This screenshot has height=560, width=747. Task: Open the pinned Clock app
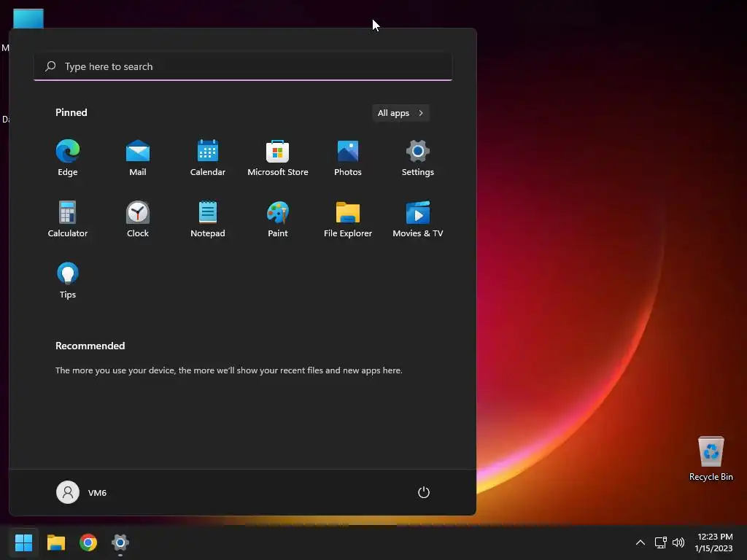pyautogui.click(x=138, y=219)
